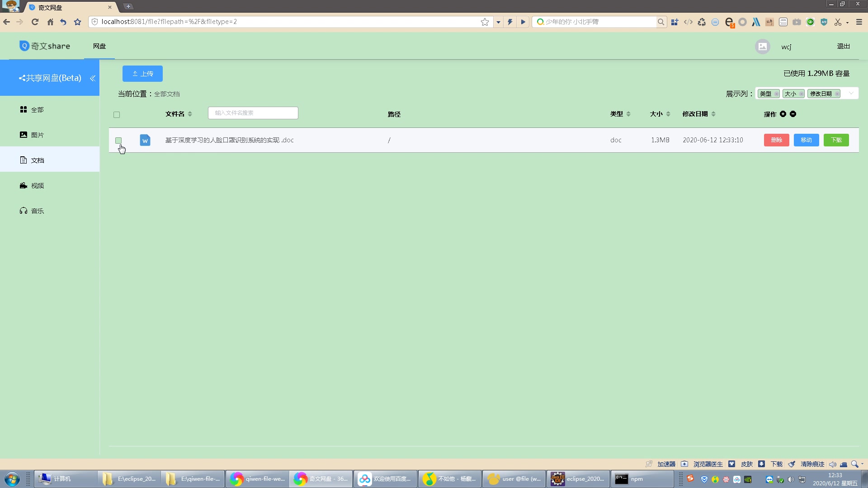This screenshot has width=868, height=488.
Task: Select the 文档 (Documents) category
Action: point(50,160)
